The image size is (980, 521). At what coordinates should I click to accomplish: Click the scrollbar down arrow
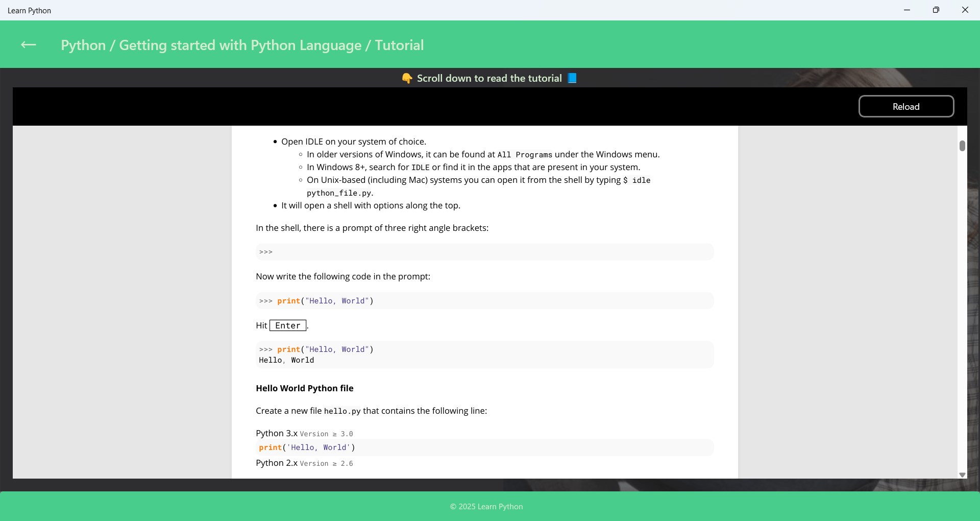962,475
